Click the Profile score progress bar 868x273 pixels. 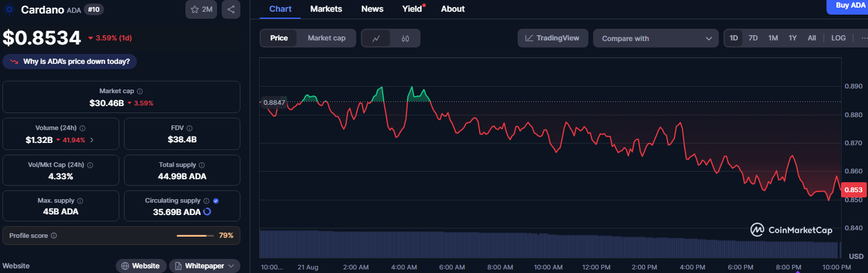195,236
